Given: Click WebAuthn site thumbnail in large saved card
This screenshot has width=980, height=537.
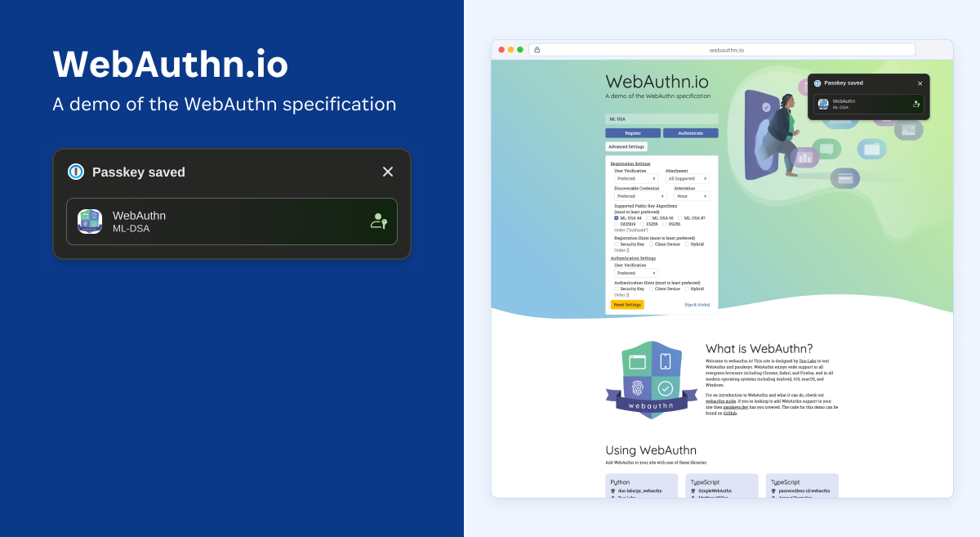Looking at the screenshot, I should click(x=90, y=222).
